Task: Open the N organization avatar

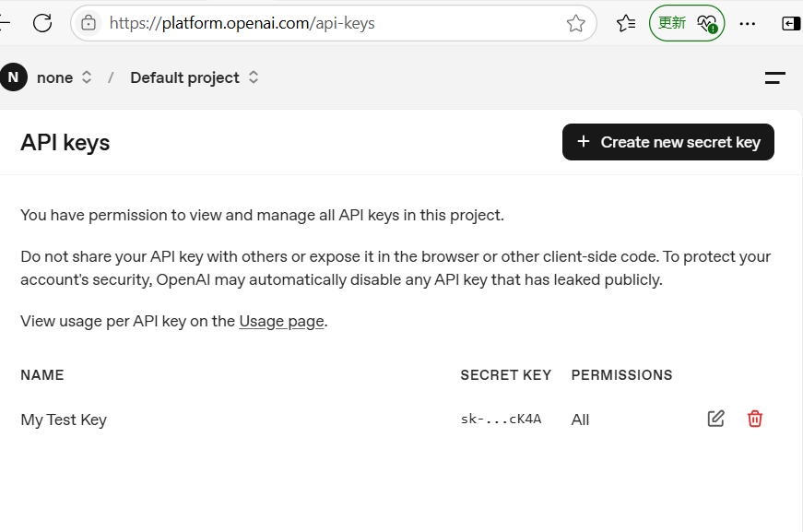Action: [13, 77]
